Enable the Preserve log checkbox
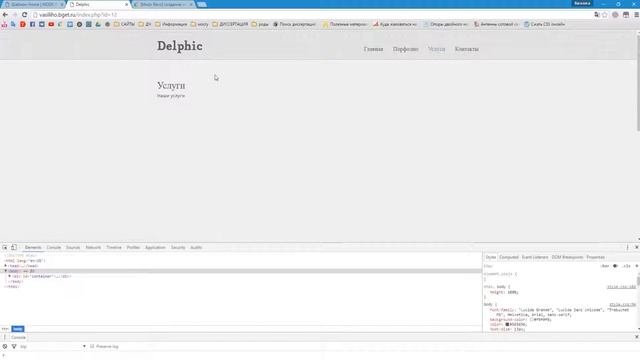Image resolution: width=640 pixels, height=360 pixels. coord(92,346)
